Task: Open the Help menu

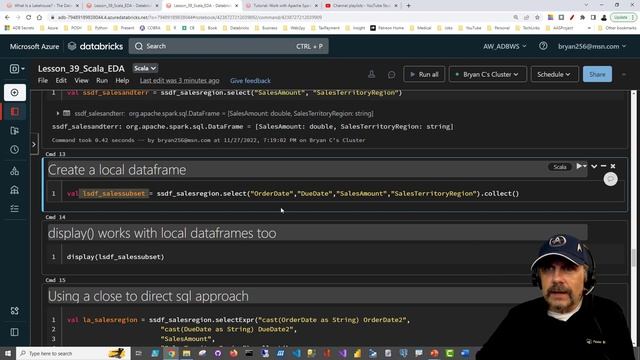Action: point(122,80)
